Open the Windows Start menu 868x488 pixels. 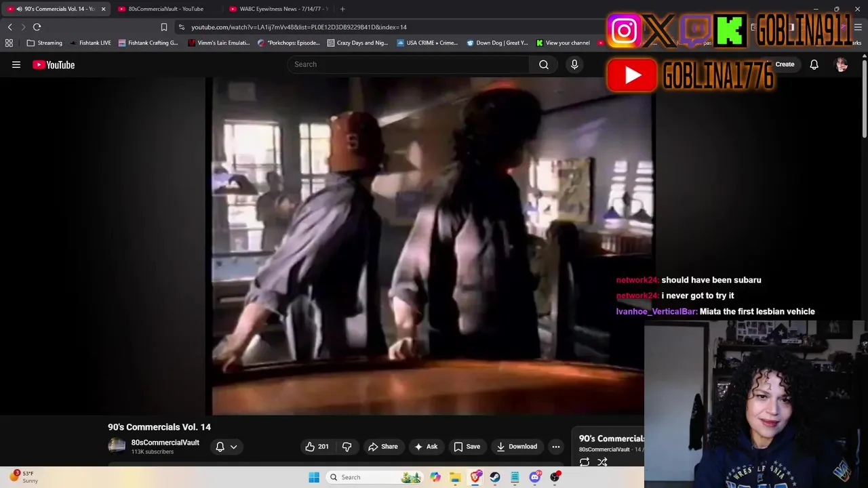tap(313, 477)
